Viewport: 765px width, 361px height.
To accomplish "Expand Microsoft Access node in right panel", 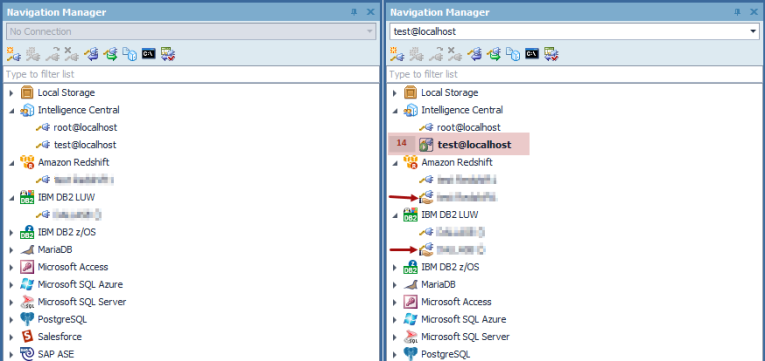I will tap(395, 302).
